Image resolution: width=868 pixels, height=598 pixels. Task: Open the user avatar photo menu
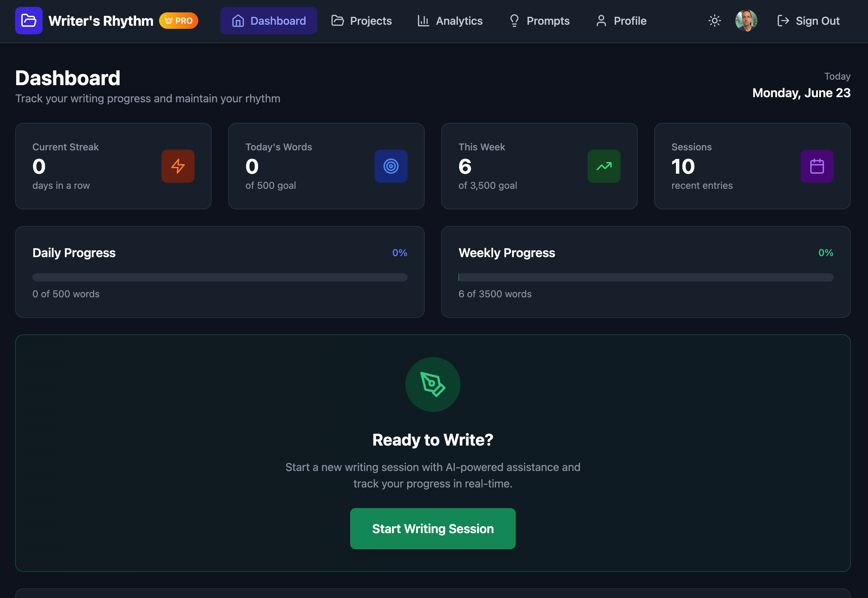pyautogui.click(x=746, y=21)
